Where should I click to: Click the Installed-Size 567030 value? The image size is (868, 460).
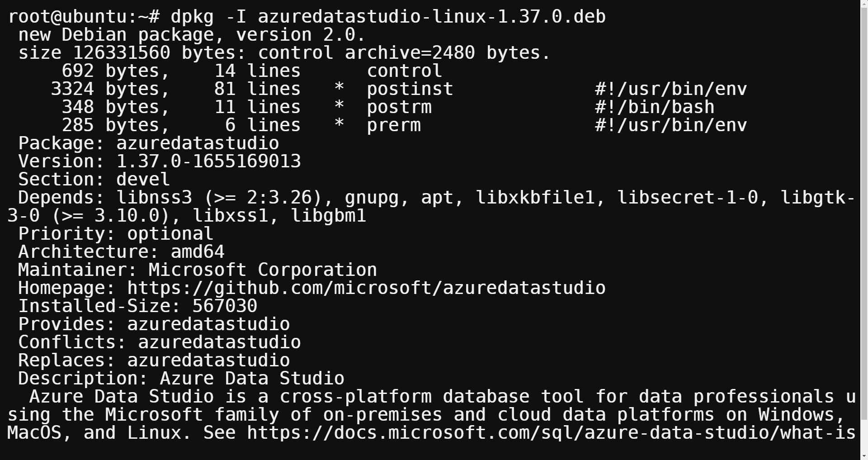(225, 306)
